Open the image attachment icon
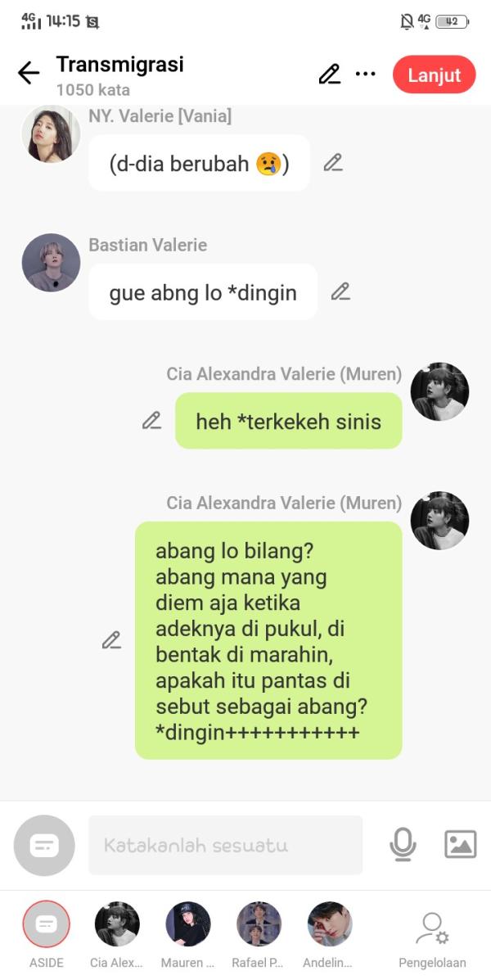 (x=461, y=844)
